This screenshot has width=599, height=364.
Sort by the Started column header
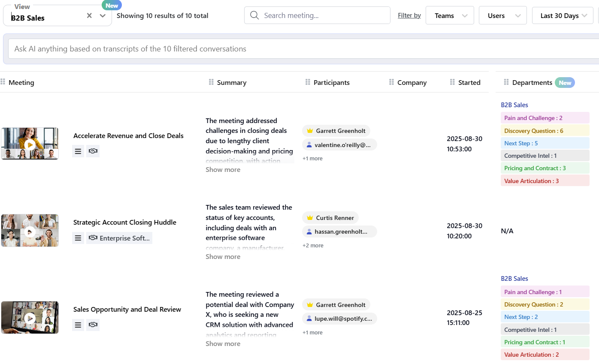pos(469,83)
